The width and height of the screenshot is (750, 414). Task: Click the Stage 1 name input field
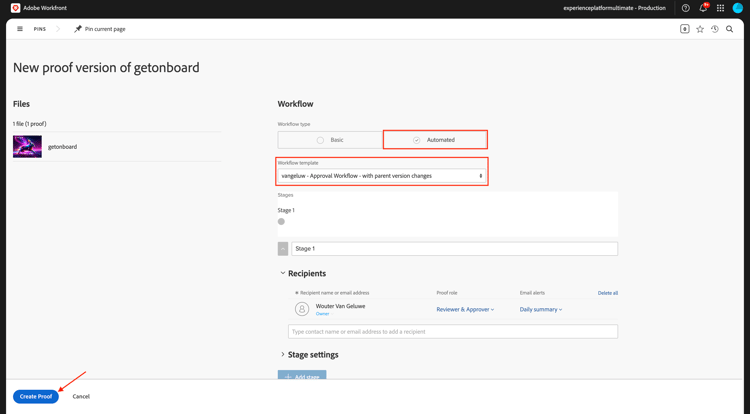[x=454, y=249]
